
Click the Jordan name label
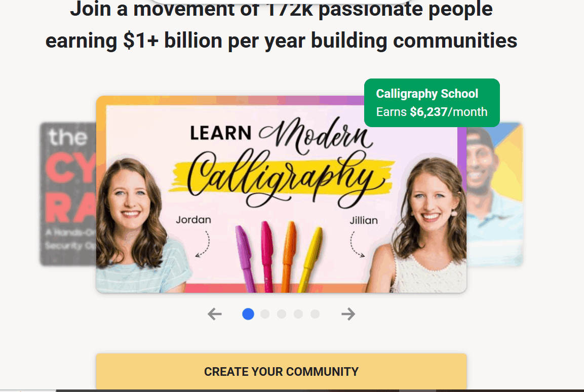pyautogui.click(x=193, y=220)
